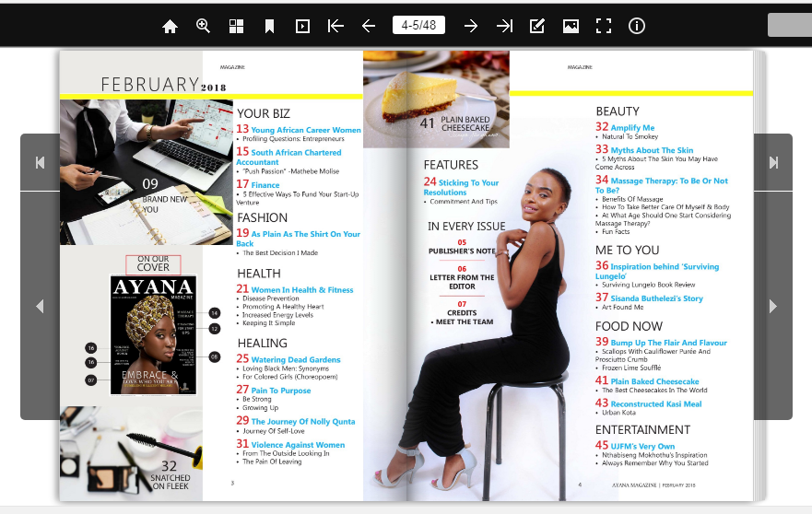Jump to the first page using toolbar
The height and width of the screenshot is (514, 812).
pyautogui.click(x=335, y=26)
